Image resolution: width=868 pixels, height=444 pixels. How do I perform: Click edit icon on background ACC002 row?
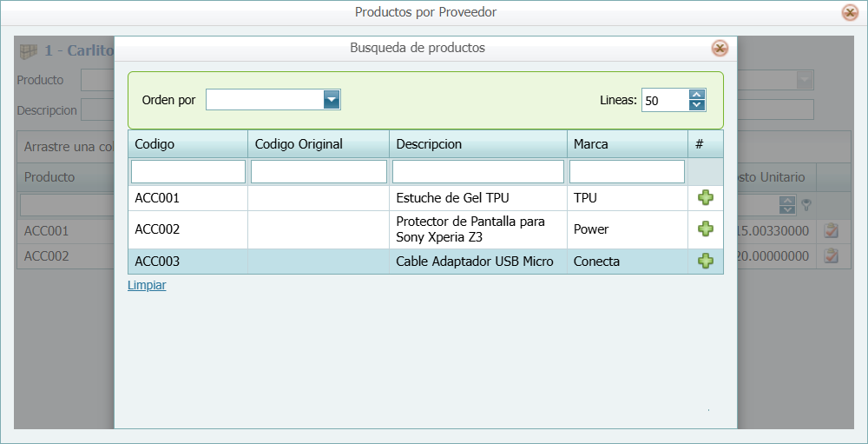click(x=831, y=256)
